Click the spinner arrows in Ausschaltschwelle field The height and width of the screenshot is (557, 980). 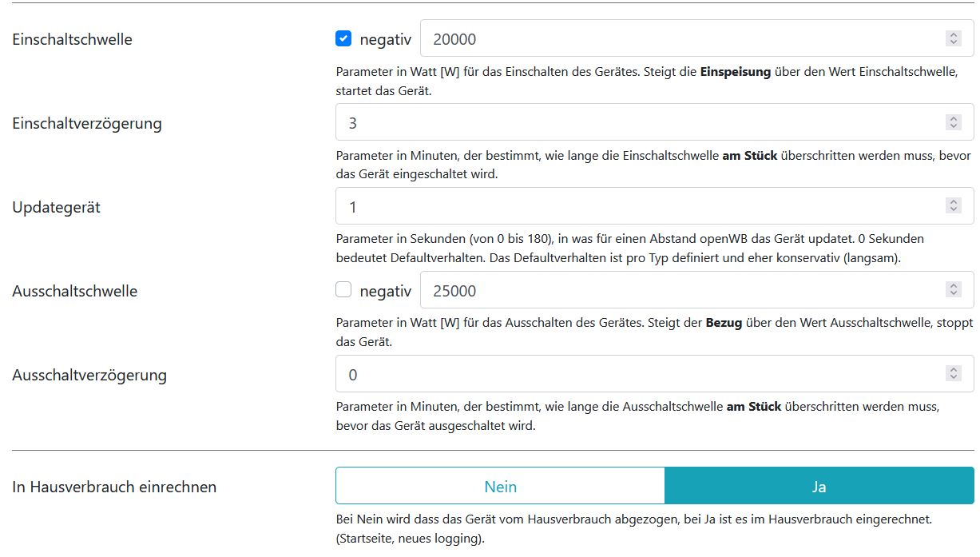(x=953, y=290)
